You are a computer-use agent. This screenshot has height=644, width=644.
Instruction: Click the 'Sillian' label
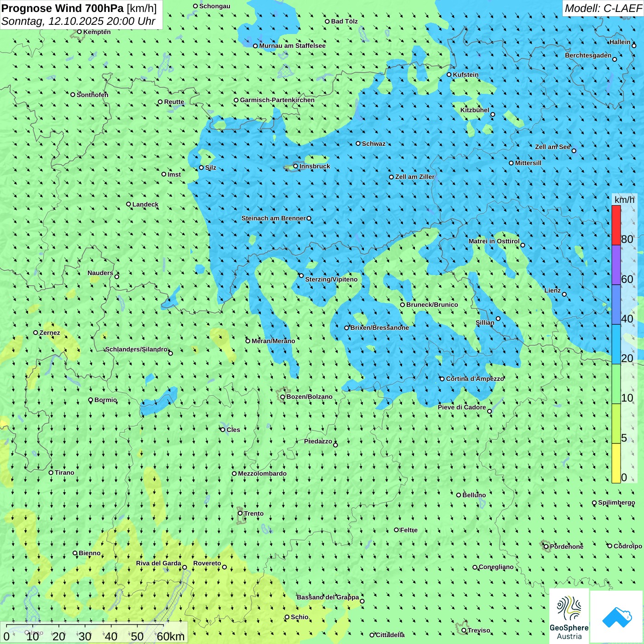485,322
